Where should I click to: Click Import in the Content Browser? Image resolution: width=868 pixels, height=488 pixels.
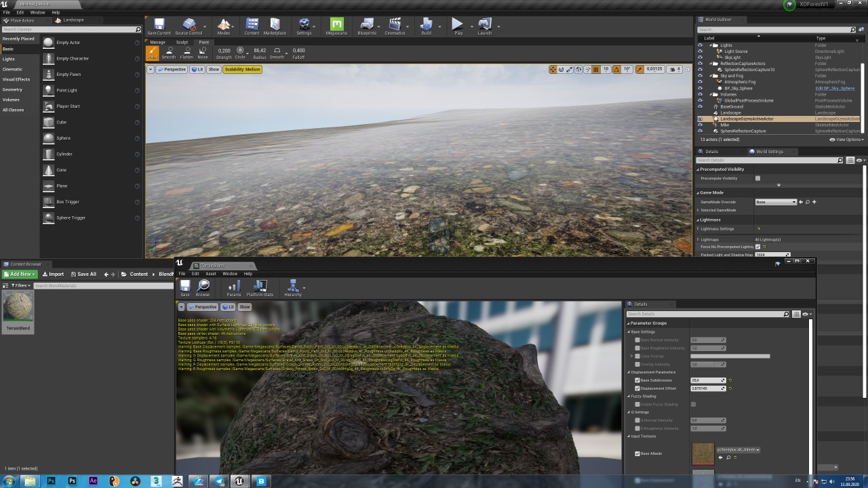(53, 274)
